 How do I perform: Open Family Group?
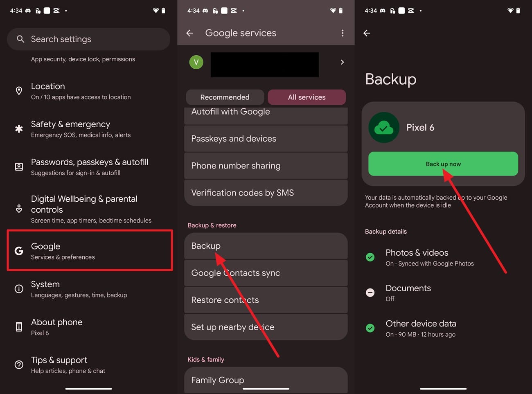(266, 380)
